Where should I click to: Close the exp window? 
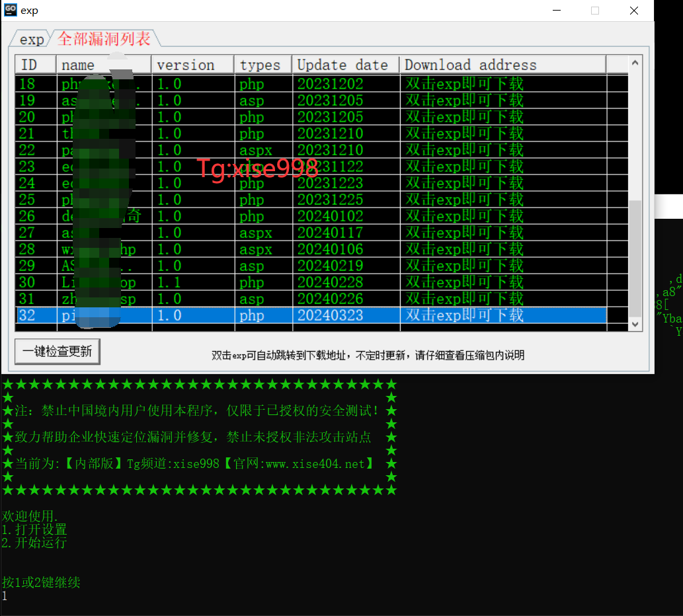634,11
